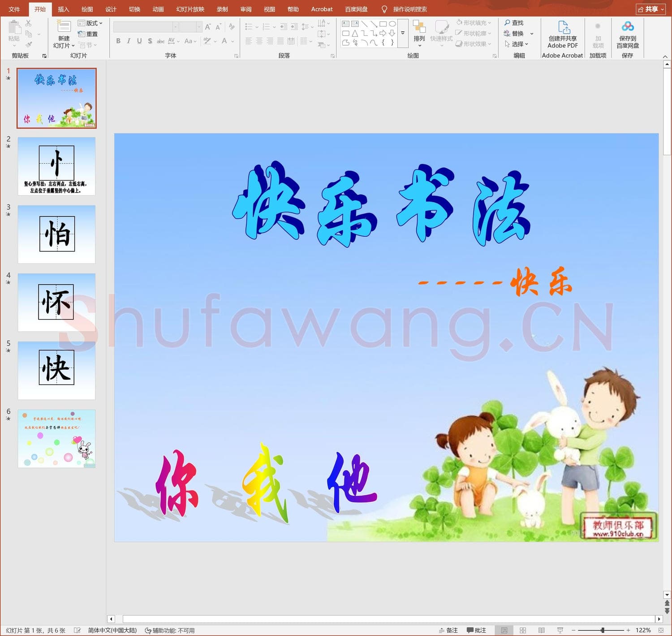Click language indicator 简体中文(中国大陆)
Screen dimensions: 672x636
(x=112, y=630)
